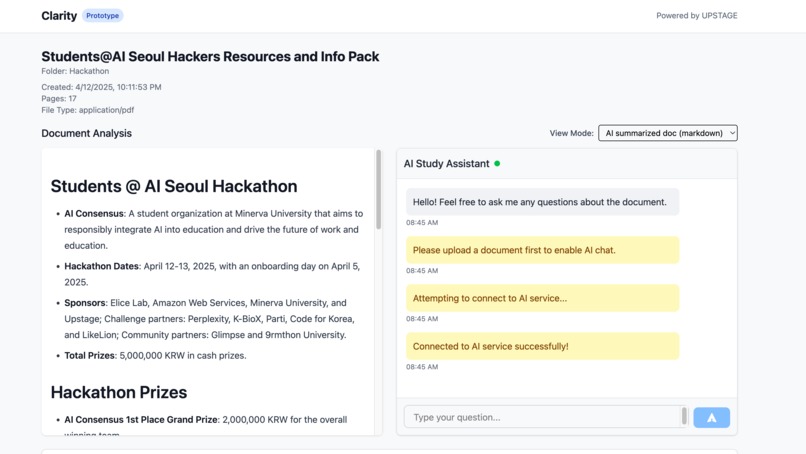Image resolution: width=806 pixels, height=454 pixels.
Task: Click the Hello greeting chat message
Action: (542, 202)
